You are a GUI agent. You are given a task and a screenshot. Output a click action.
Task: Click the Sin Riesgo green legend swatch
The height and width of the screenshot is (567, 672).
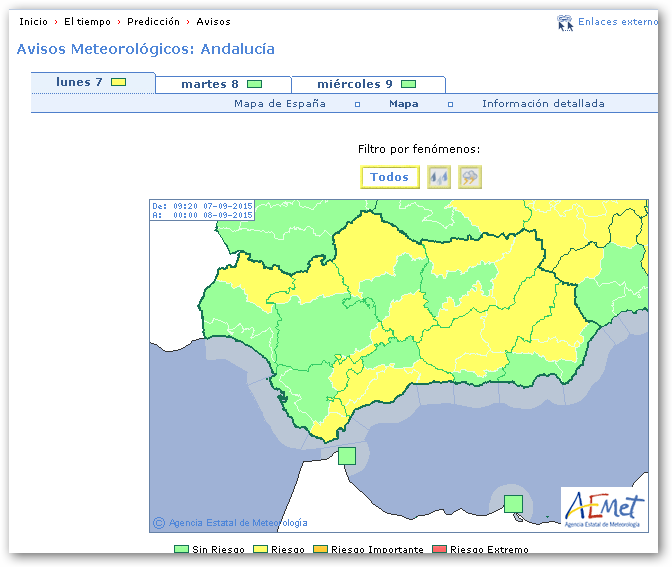click(181, 550)
